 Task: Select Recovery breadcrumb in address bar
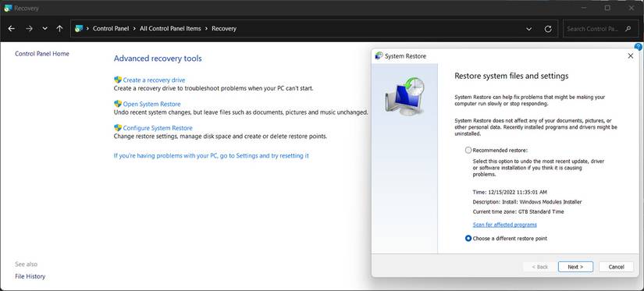224,29
